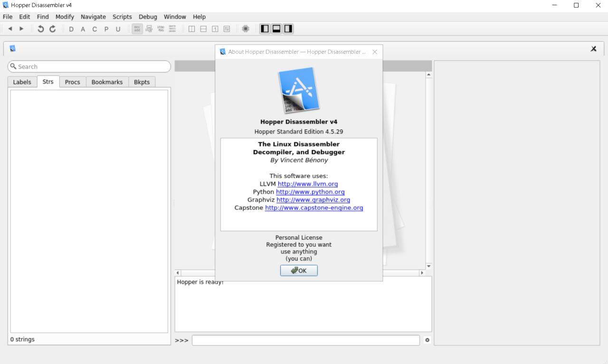Open the Modify menu
608x364 pixels.
(x=65, y=17)
